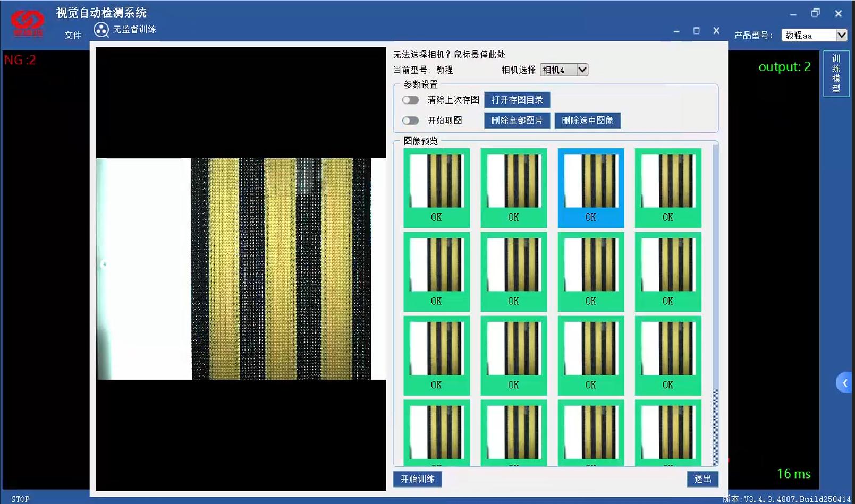
Task: Enable the 开始取图 switch
Action: click(x=410, y=121)
